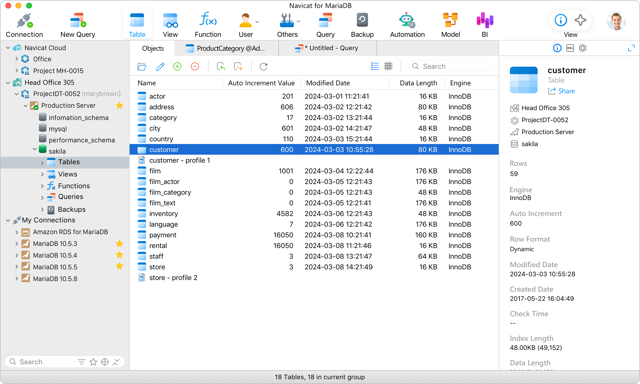Switch to list detail view

click(375, 66)
